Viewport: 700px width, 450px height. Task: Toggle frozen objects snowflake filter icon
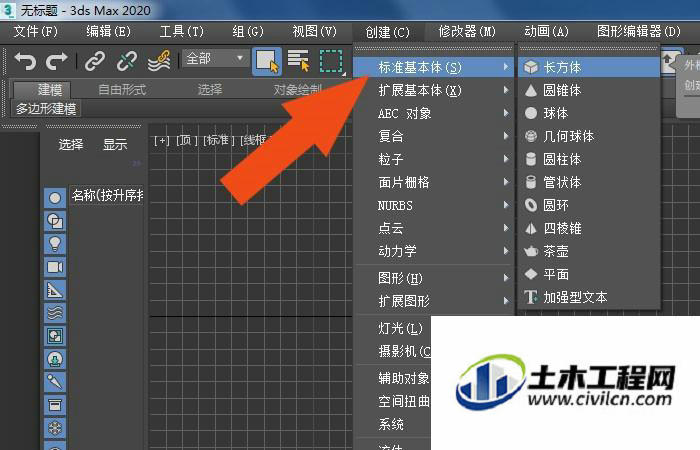pyautogui.click(x=55, y=429)
